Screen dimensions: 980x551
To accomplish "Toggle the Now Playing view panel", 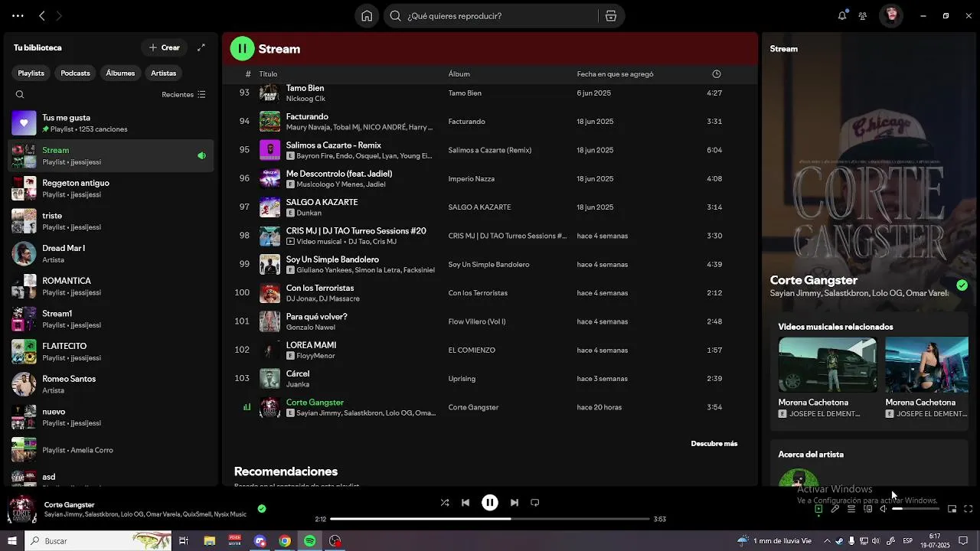I will [818, 509].
